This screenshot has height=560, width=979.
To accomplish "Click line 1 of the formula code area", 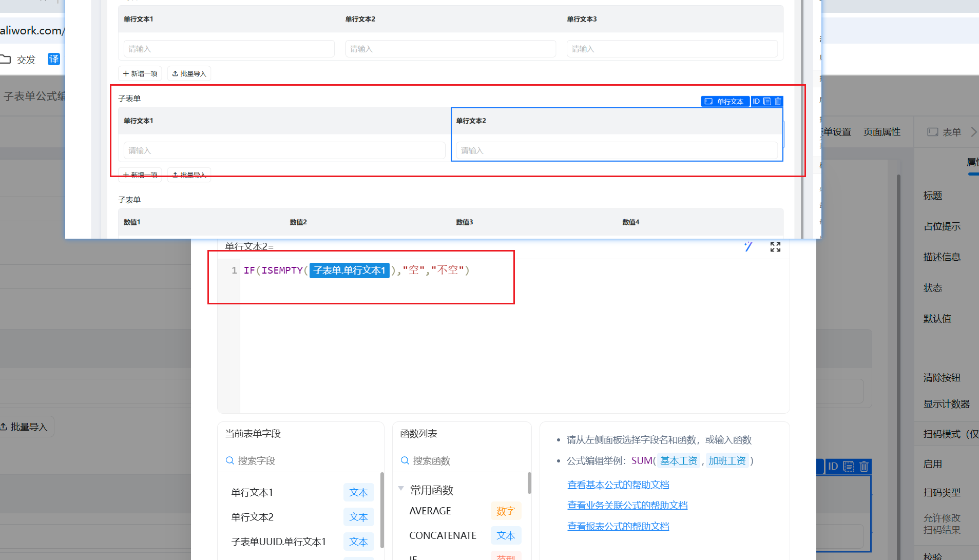I will click(x=357, y=271).
